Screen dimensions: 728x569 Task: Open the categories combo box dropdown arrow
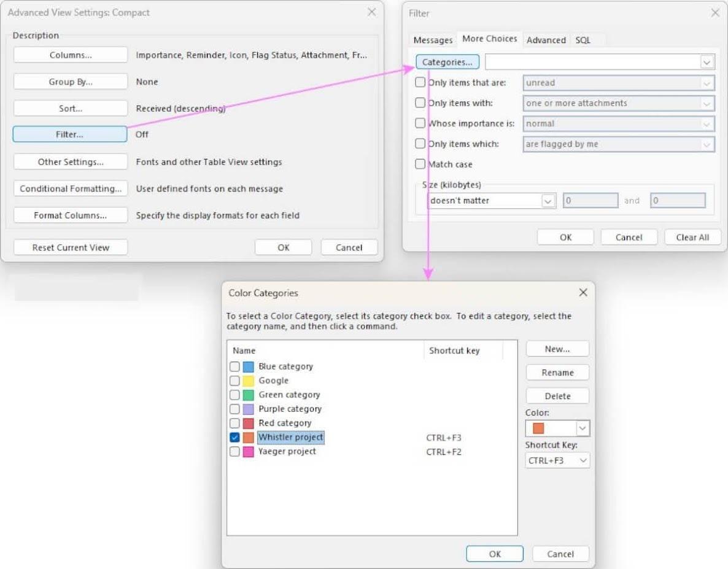[707, 62]
